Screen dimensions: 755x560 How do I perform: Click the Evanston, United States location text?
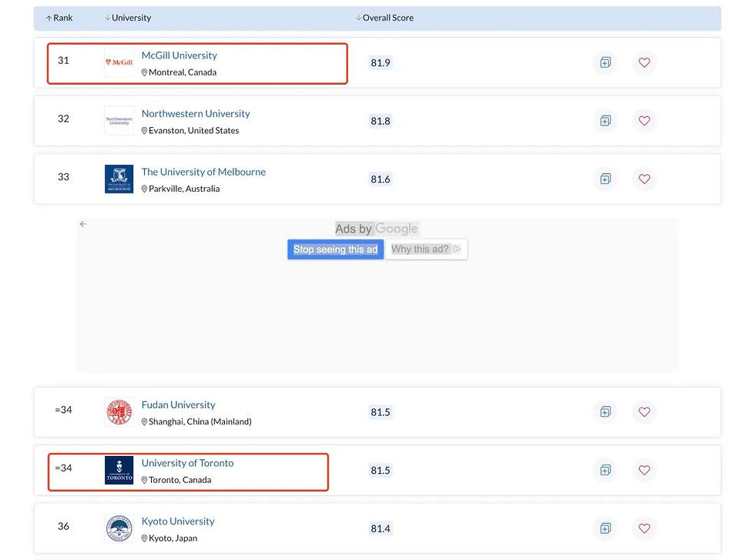point(193,130)
